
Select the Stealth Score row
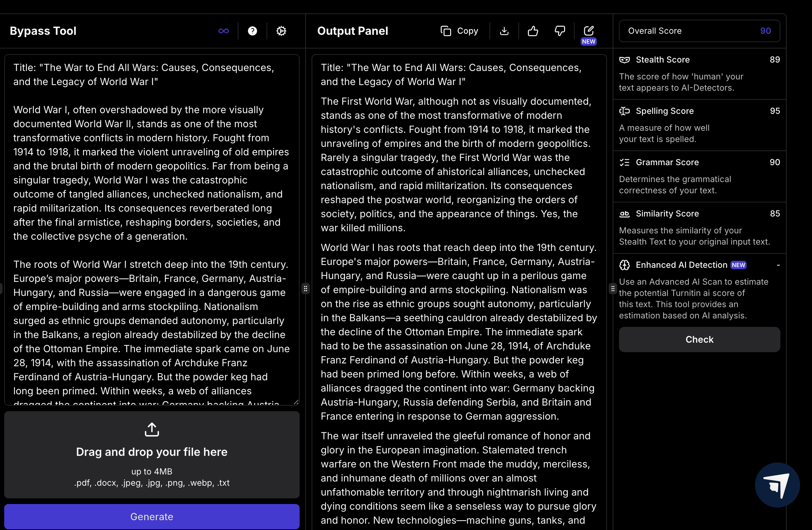click(x=699, y=73)
